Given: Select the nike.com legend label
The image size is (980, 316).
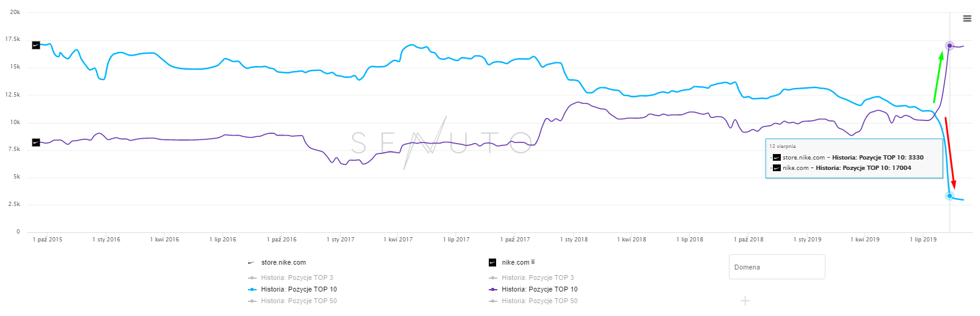Looking at the screenshot, I should [516, 263].
